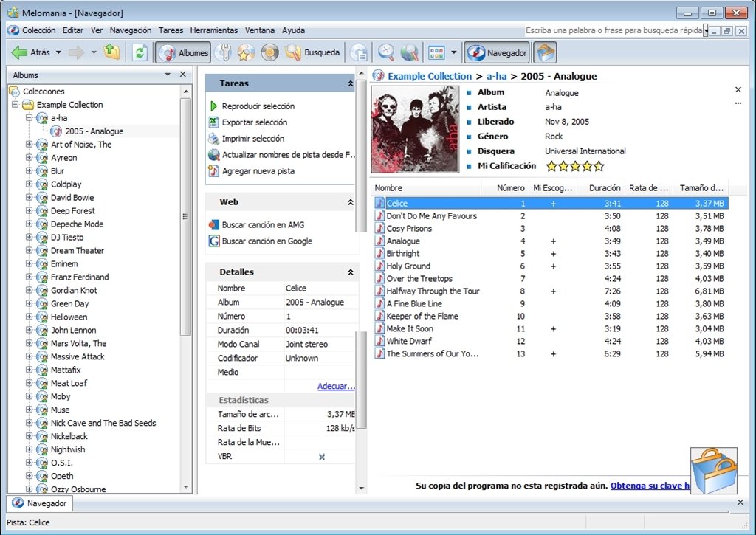Click the gold CD toolbar icon

270,52
